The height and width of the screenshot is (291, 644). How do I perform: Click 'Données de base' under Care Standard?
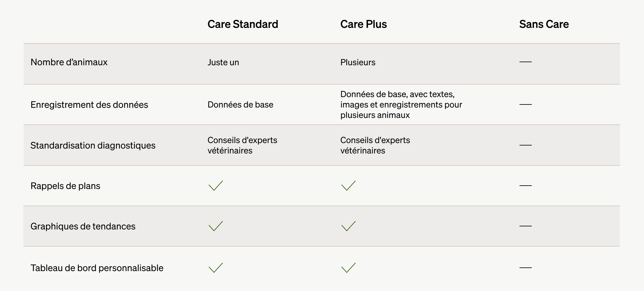240,105
